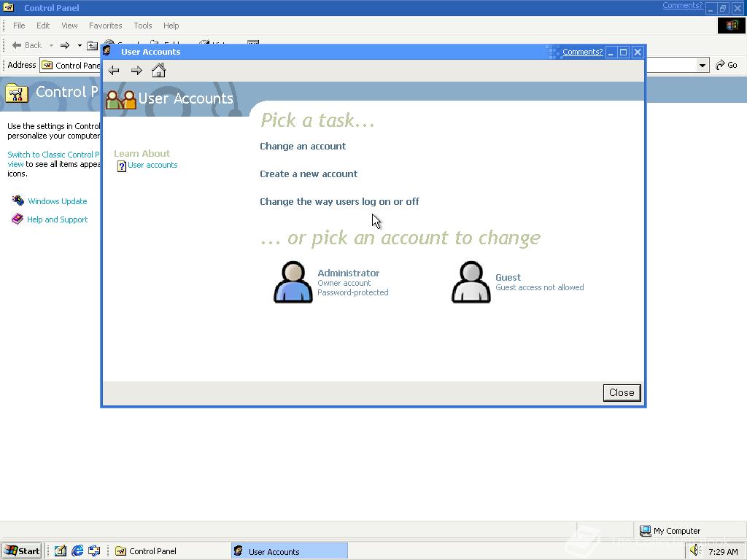Click the volume speaker tray icon
Screen dimensions: 747x560
coord(696,551)
